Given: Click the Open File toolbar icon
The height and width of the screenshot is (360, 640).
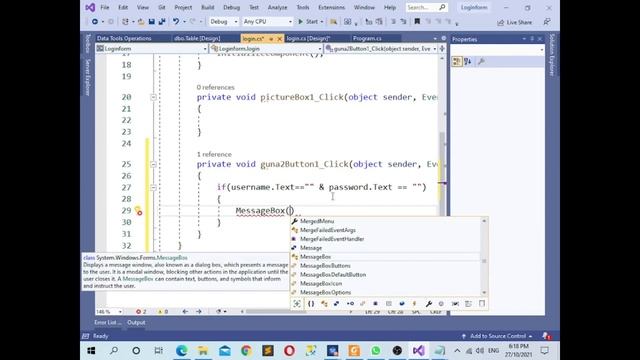Looking at the screenshot, I should [x=141, y=22].
